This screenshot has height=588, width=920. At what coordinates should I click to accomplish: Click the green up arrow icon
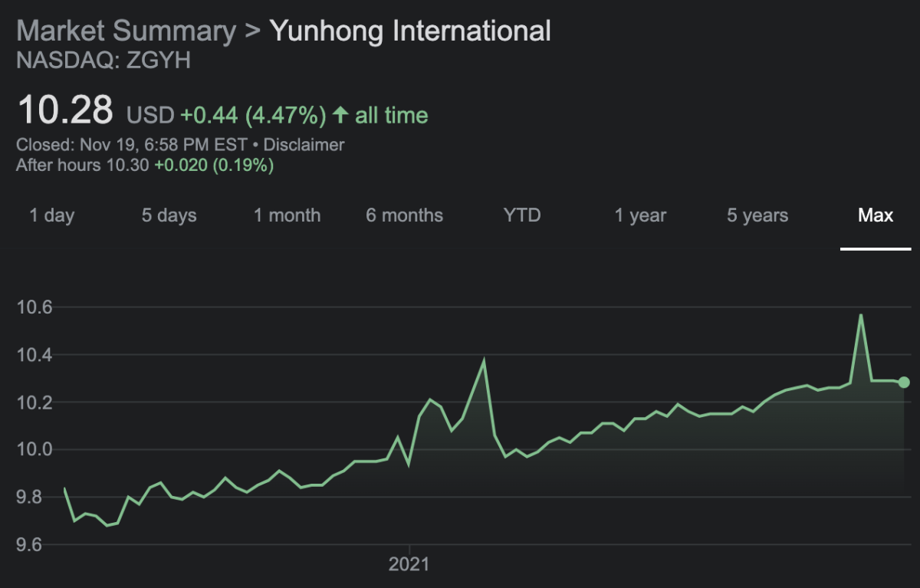click(341, 115)
